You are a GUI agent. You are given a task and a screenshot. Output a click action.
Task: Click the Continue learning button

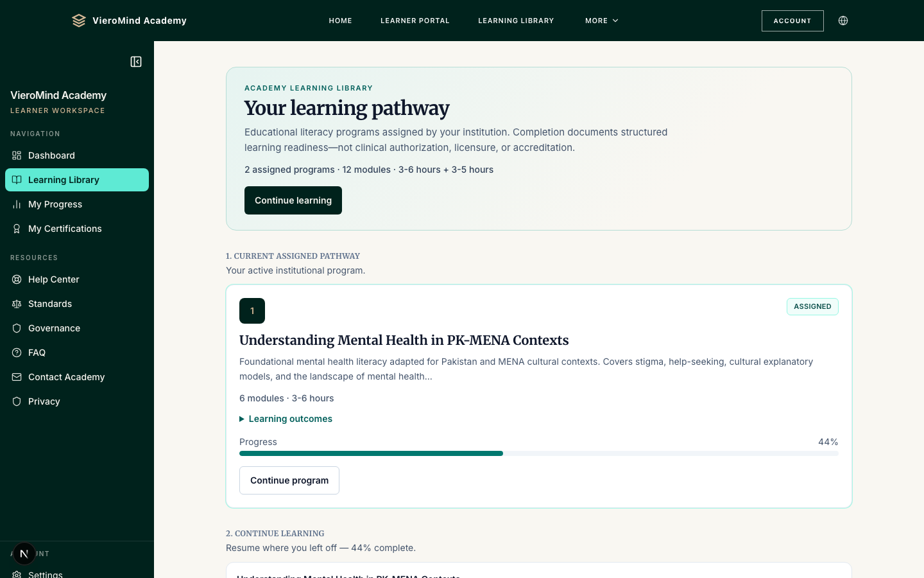click(293, 200)
